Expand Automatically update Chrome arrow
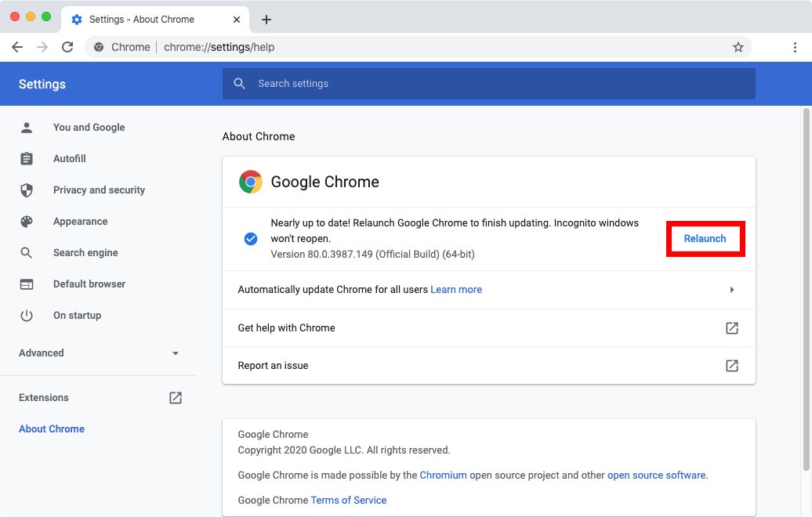 point(732,290)
